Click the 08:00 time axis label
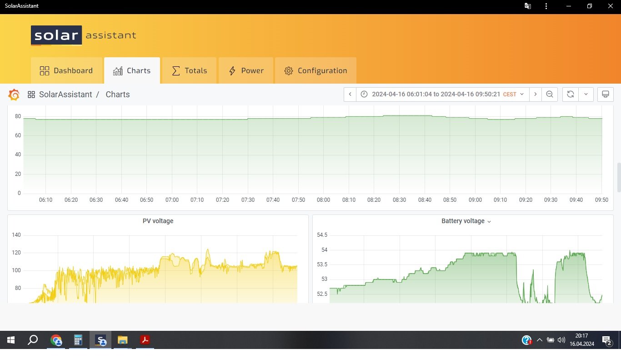Viewport: 621px width, 364px height. [x=324, y=200]
